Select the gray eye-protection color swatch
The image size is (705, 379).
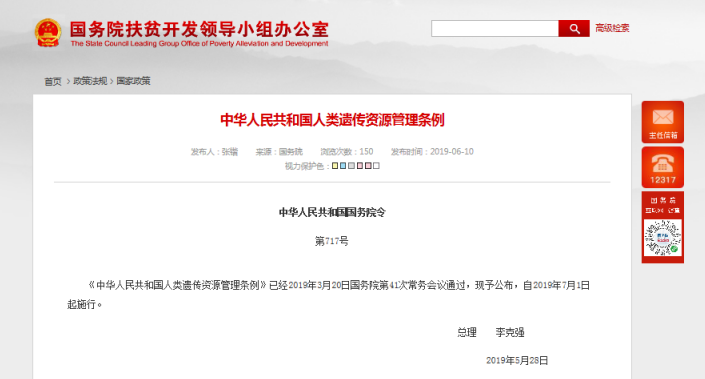[x=352, y=166]
